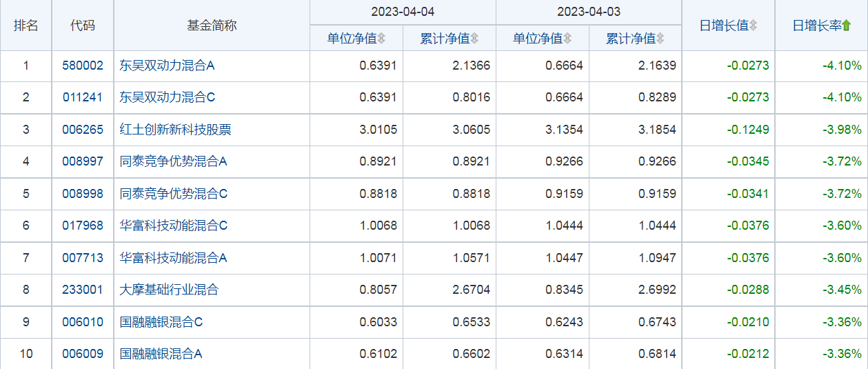This screenshot has width=868, height=369.
Task: Sort by 2023-04-04 单位净值 arrow icon
Action: (x=381, y=39)
